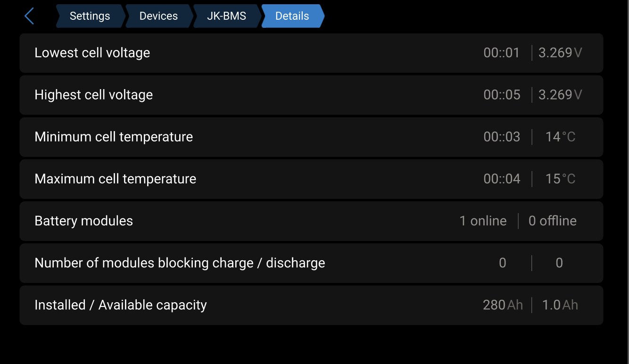Select the Maximum cell temperature label
629x364 pixels.
(116, 179)
